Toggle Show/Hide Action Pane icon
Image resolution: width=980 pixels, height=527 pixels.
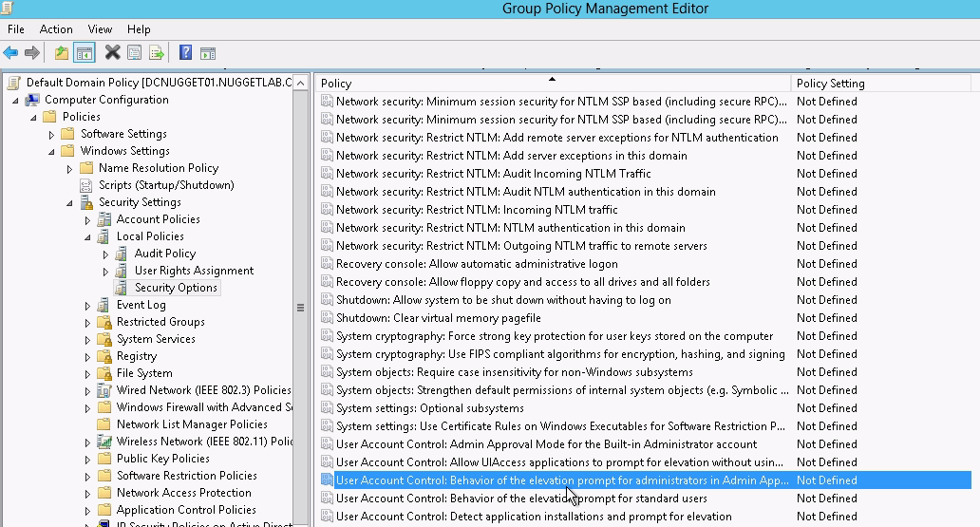click(x=208, y=53)
